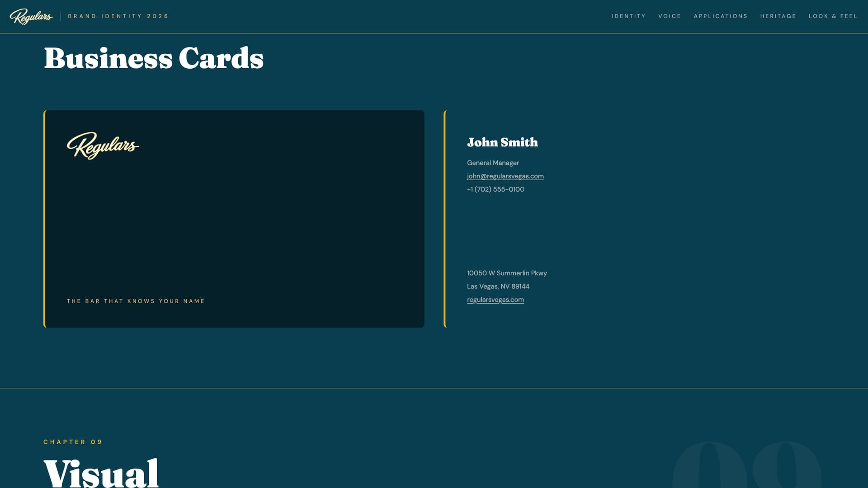Click the john@regularsvegas.com email link
The height and width of the screenshot is (488, 868).
coord(505,176)
